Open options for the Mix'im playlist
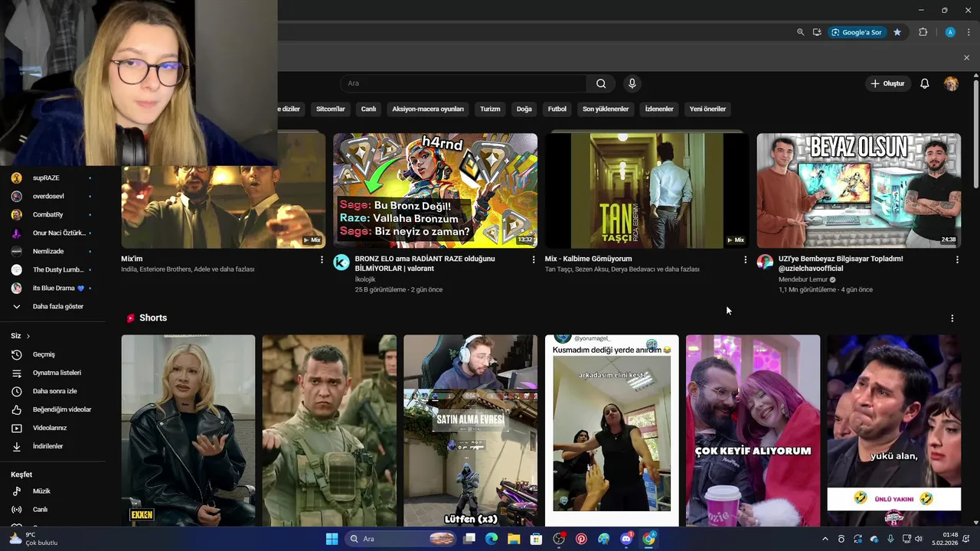This screenshot has width=980, height=551. coord(322,259)
